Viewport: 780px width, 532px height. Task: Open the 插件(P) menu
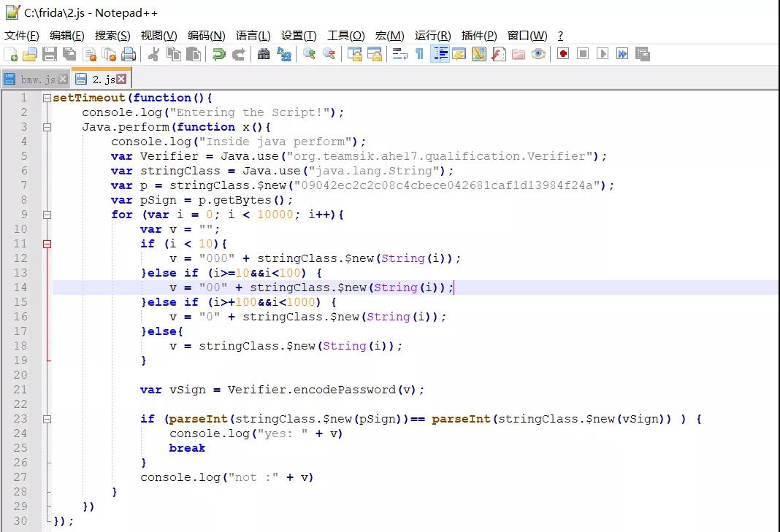click(479, 36)
